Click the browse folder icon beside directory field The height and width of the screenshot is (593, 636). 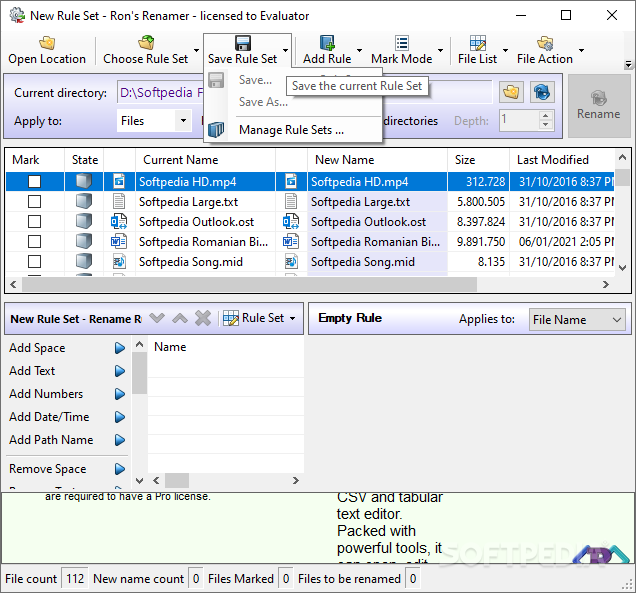click(x=511, y=92)
